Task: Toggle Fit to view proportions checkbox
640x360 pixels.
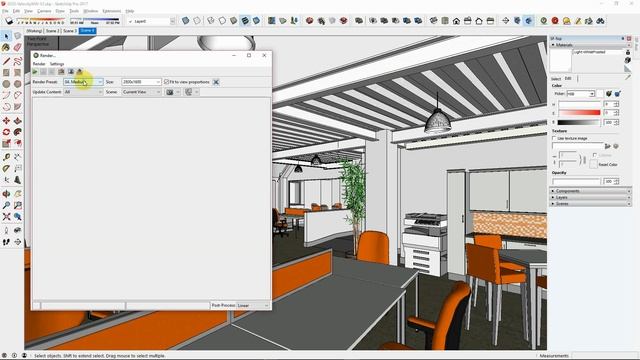Action: click(x=166, y=82)
